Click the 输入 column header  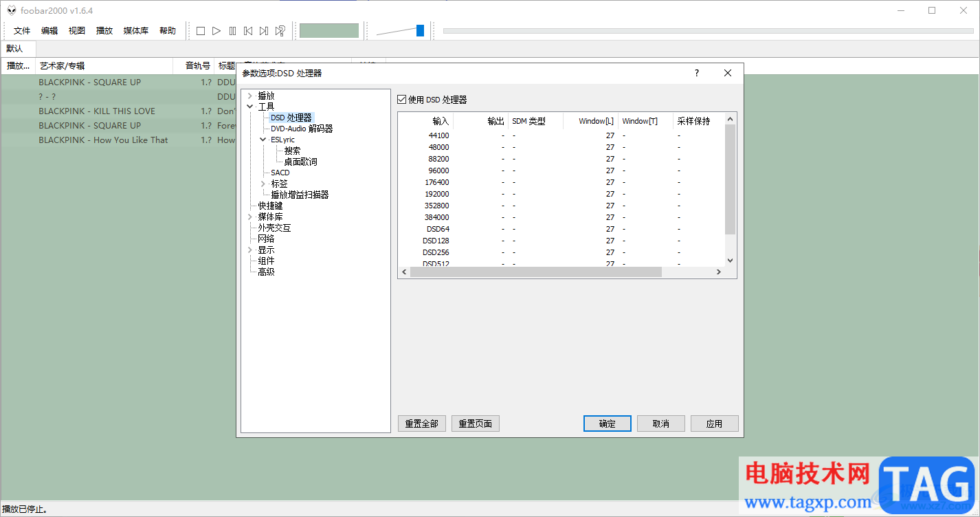[425, 121]
